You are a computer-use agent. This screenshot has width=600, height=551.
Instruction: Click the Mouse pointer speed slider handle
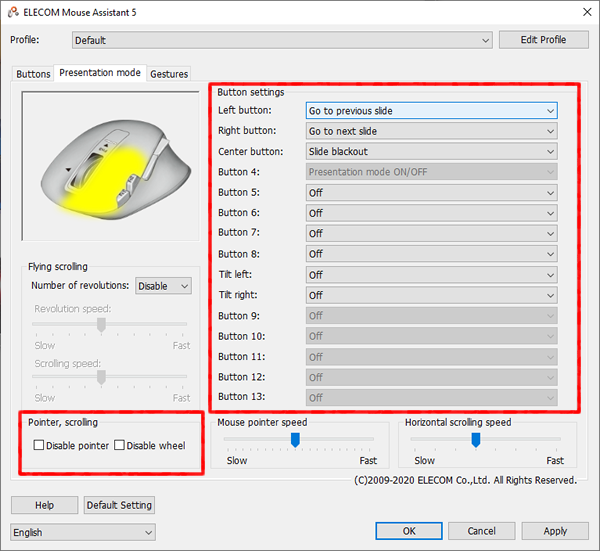click(295, 440)
